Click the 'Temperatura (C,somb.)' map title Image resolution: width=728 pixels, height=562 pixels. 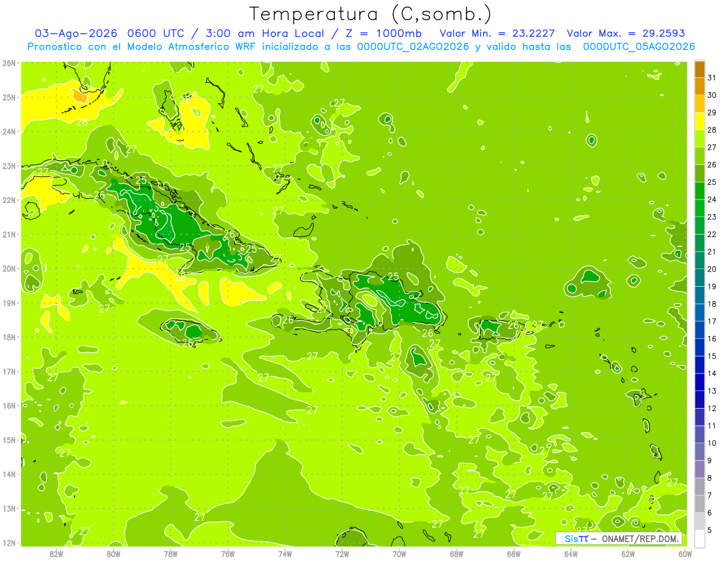pyautogui.click(x=371, y=13)
